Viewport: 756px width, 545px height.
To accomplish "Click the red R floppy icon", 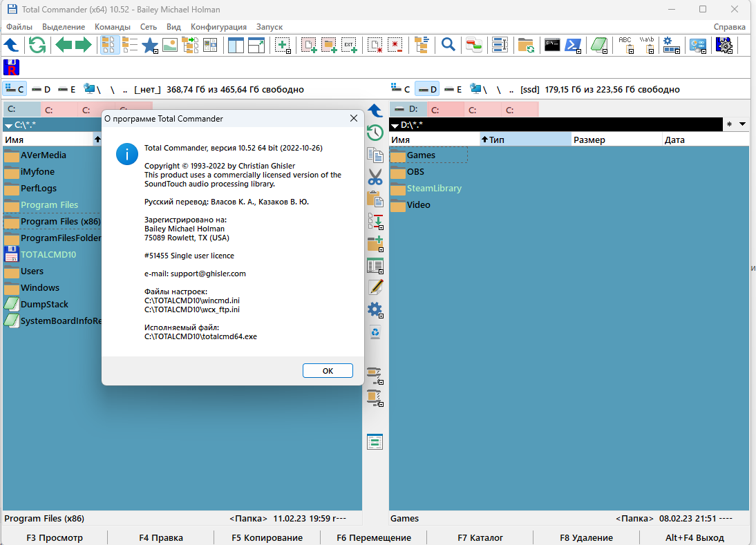I will coord(11,68).
